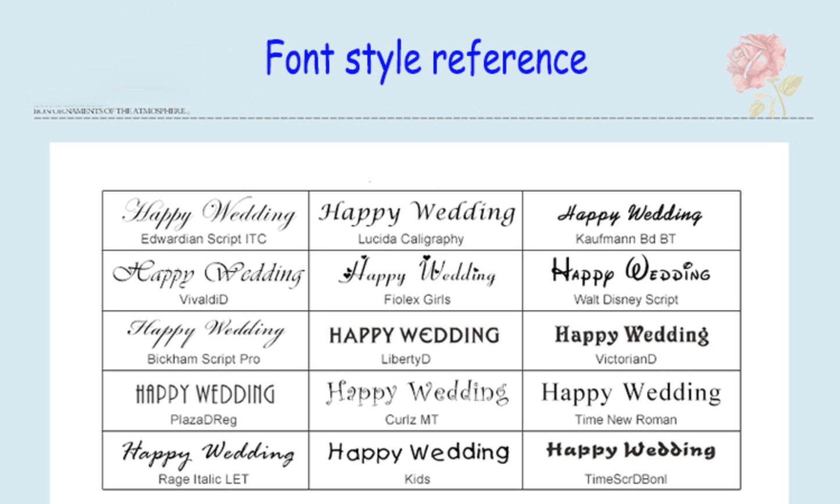Click the 'Walt Disney Script' font name label

coord(625,299)
